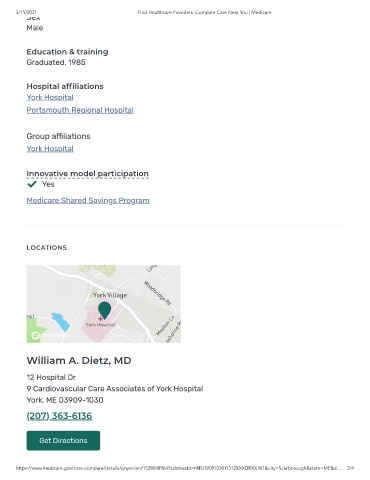Click the medicare.gov URL in footer
The height and width of the screenshot is (480, 370).
click(x=179, y=468)
